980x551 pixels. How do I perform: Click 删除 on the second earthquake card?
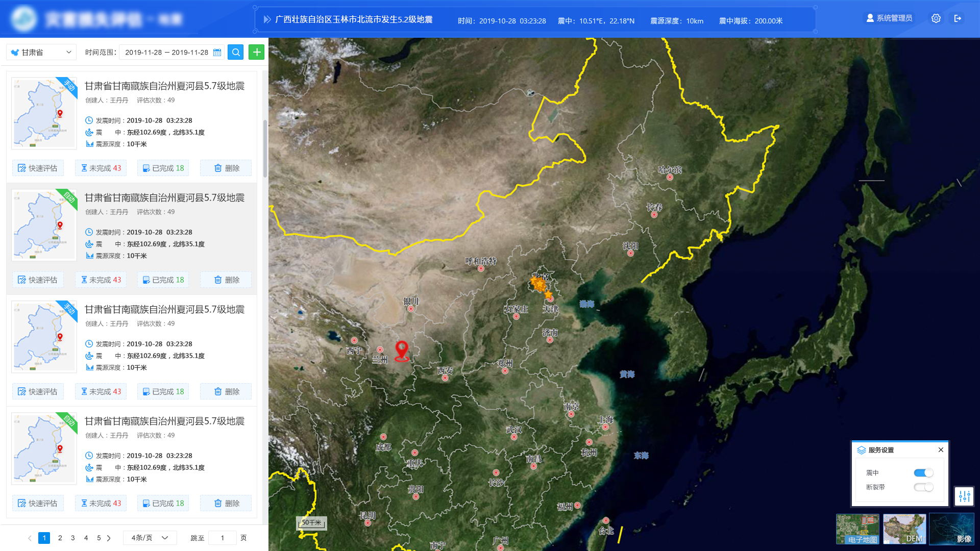226,280
